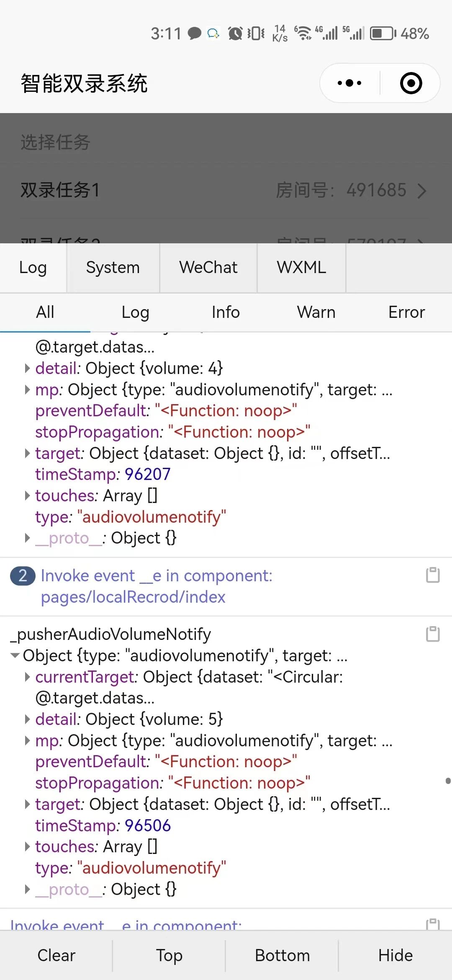Switch to the WeChat tab
Viewport: 452px width, 980px height.
coord(208,267)
